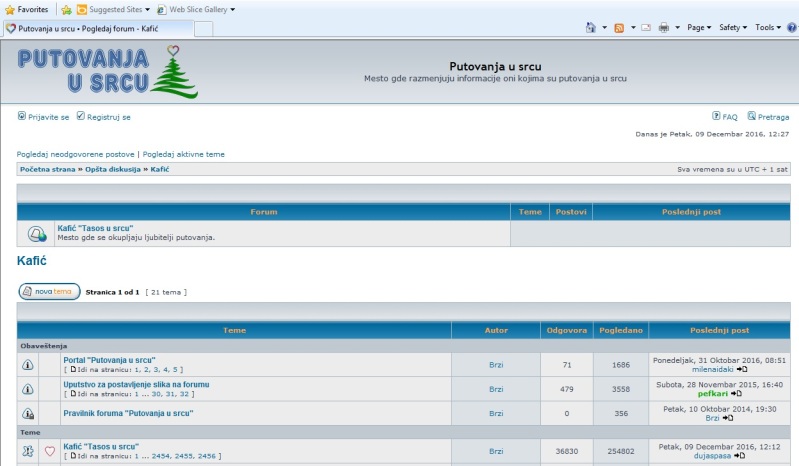Screen dimensions: 799x466
Task: Open Portal "Putovanja u srcu" topic
Action: click(x=109, y=360)
